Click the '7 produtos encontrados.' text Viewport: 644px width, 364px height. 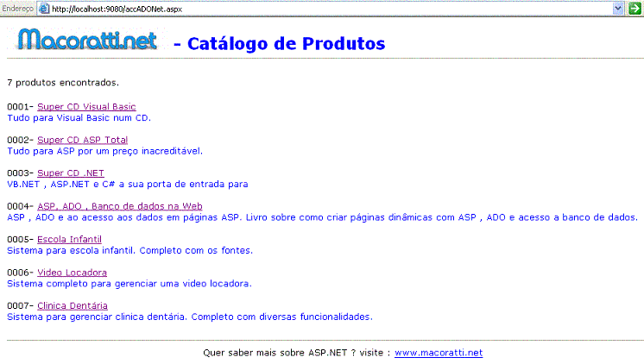(x=63, y=83)
